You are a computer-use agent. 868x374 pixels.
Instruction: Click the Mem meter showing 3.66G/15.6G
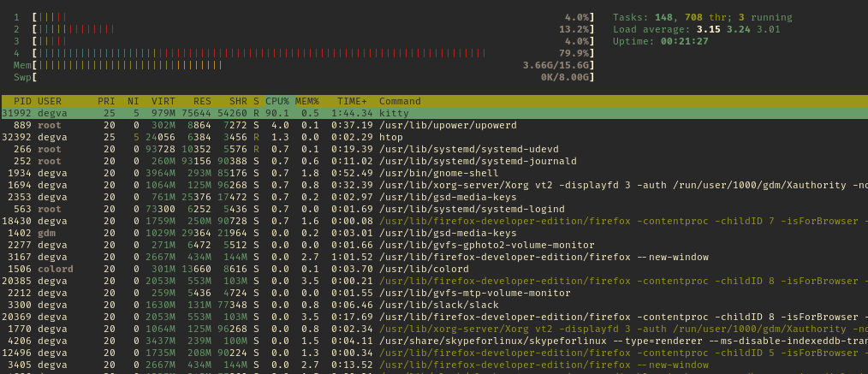click(304, 65)
